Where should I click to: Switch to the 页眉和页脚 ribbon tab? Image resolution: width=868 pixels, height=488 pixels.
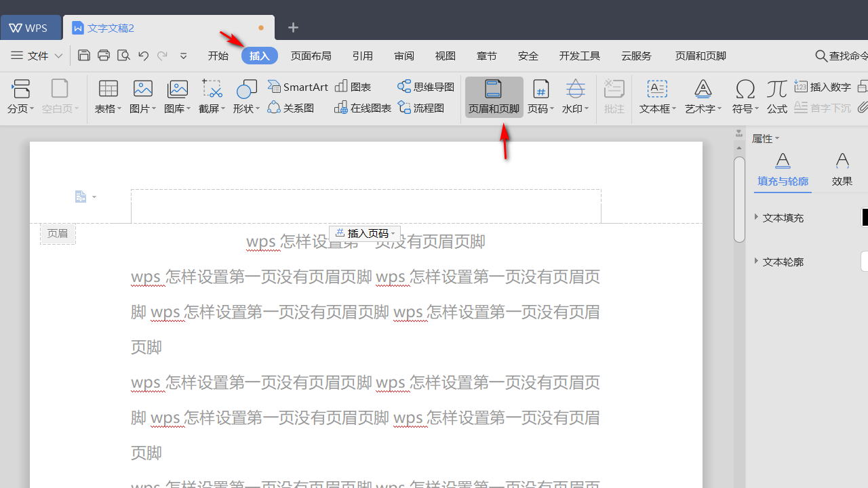701,56
